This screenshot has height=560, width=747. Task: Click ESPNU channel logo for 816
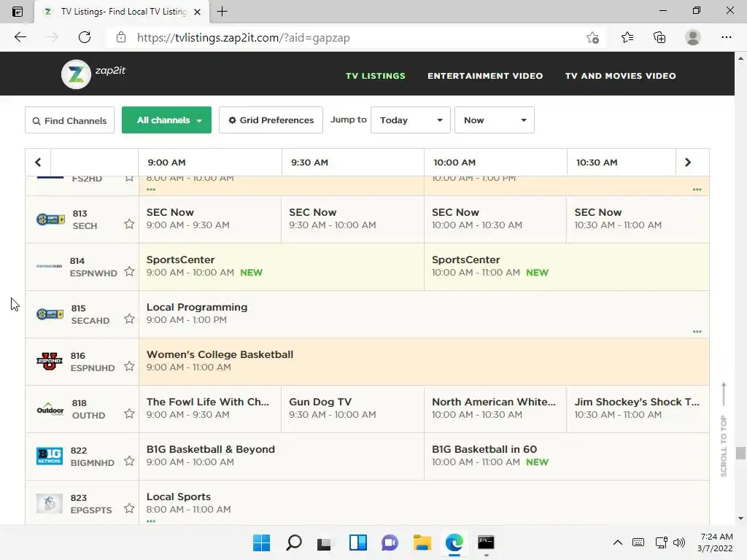[50, 362]
